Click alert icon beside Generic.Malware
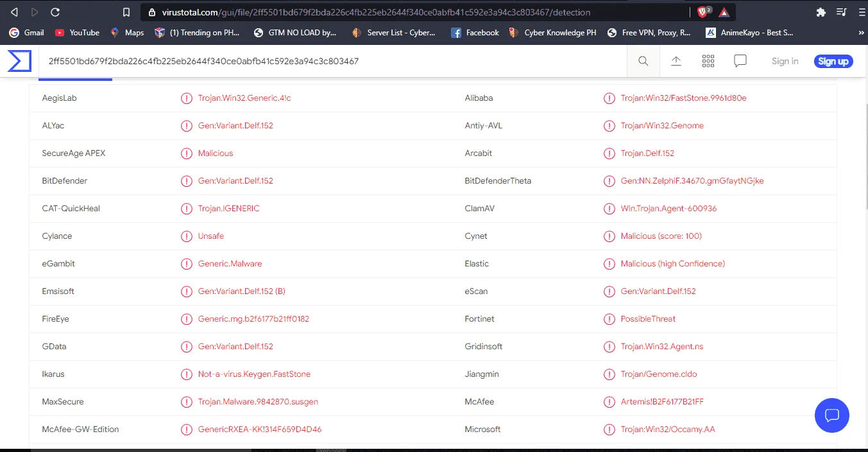Viewport: 868px width, 452px height. click(186, 264)
